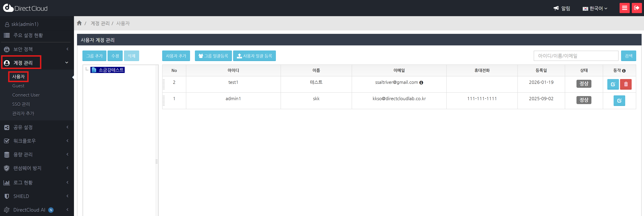Click the 아이디/이름/이메일 search field
The width and height of the screenshot is (644, 216).
pyautogui.click(x=575, y=56)
